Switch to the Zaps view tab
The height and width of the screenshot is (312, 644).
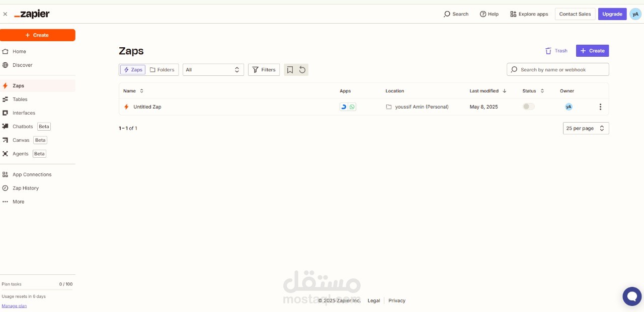pyautogui.click(x=133, y=70)
